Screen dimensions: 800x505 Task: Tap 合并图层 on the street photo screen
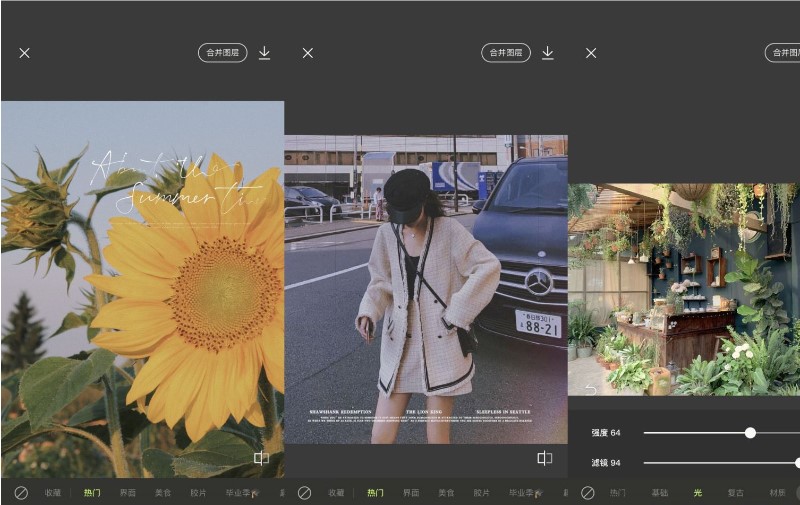[506, 53]
